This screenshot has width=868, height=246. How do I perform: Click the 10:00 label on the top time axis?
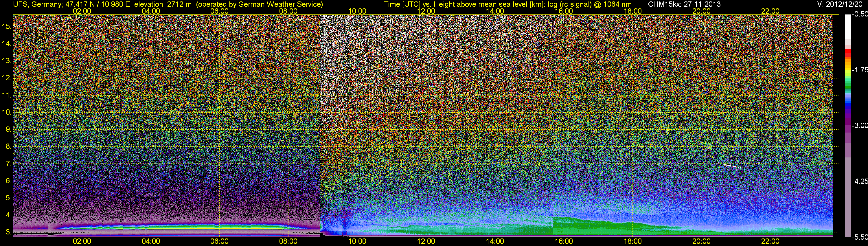(357, 11)
